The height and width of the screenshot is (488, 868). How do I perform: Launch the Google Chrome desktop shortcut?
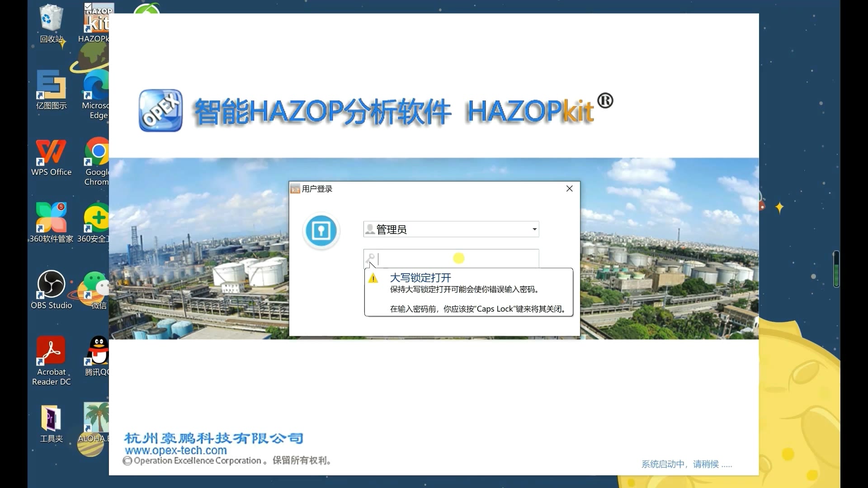click(x=96, y=161)
